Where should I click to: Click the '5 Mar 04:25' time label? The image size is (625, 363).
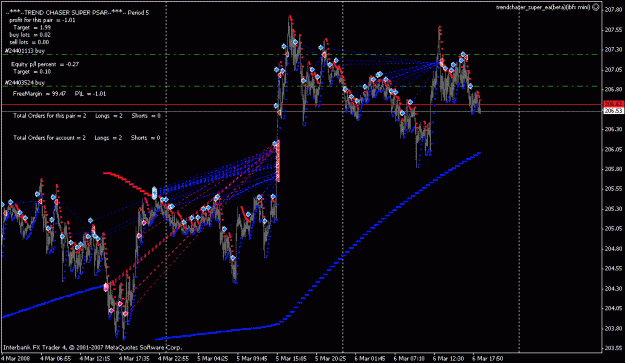click(x=213, y=358)
